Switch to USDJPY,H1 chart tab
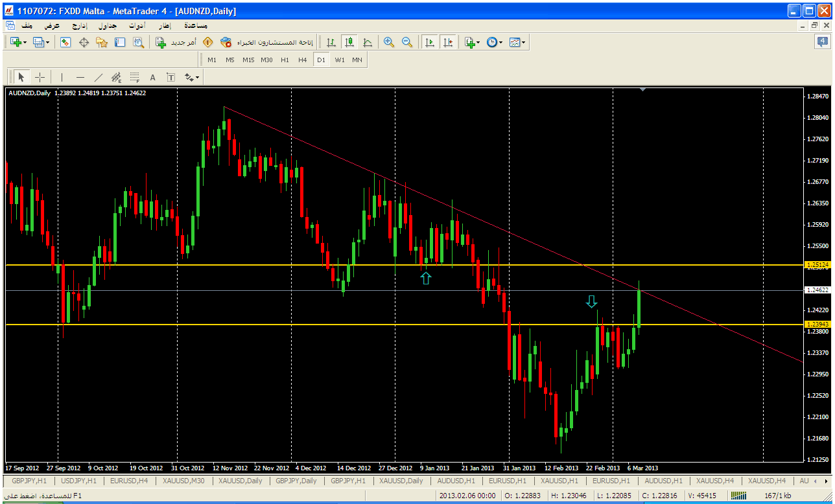The height and width of the screenshot is (504, 835). [78, 481]
